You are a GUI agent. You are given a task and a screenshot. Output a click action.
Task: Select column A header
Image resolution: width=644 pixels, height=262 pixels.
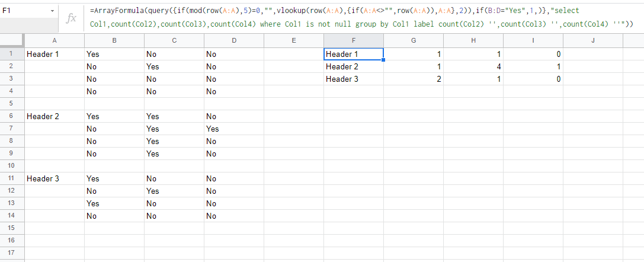point(55,40)
